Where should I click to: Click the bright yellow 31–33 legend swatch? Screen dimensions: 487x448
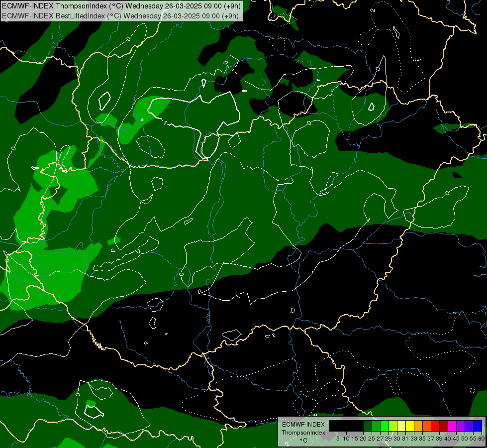[x=410, y=426]
